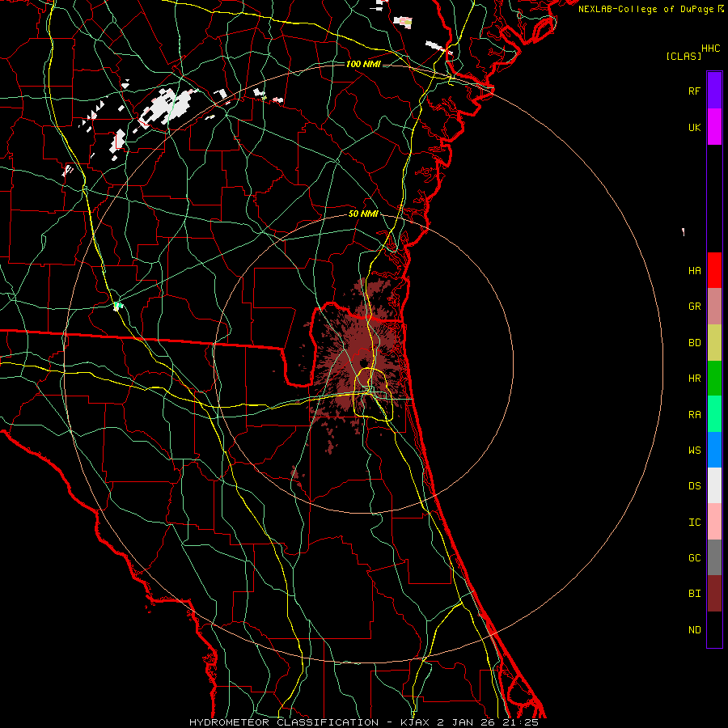Click the 100 NMI range ring label

point(363,64)
